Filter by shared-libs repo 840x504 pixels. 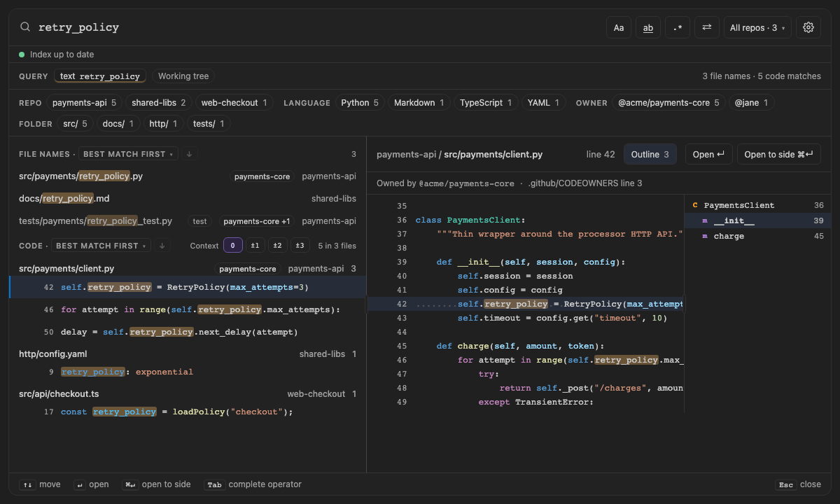click(x=159, y=103)
